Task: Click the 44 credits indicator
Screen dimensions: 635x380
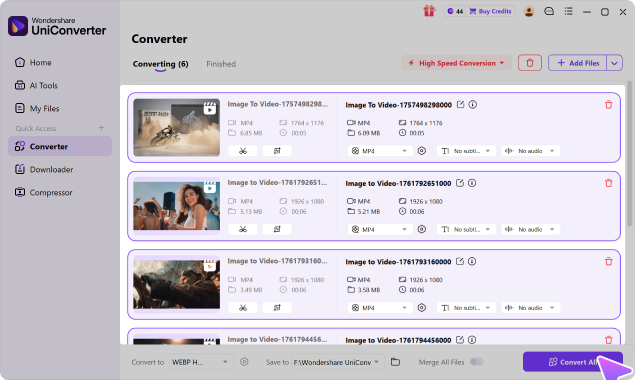Action: click(455, 11)
